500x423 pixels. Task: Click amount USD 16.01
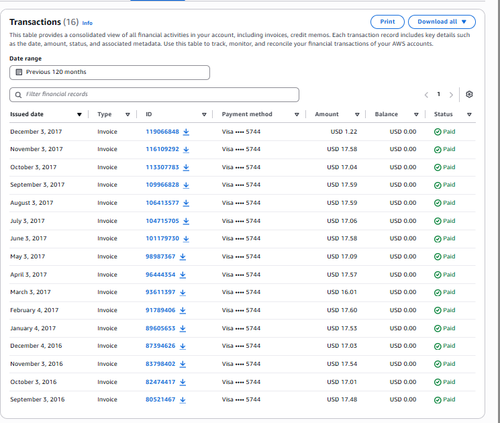pyautogui.click(x=342, y=292)
